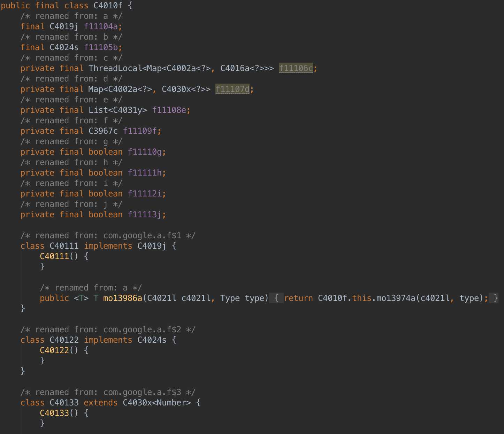Screen dimensions: 504x434
Task: Click the comment 'renamed from: h'
Action: coord(71,162)
